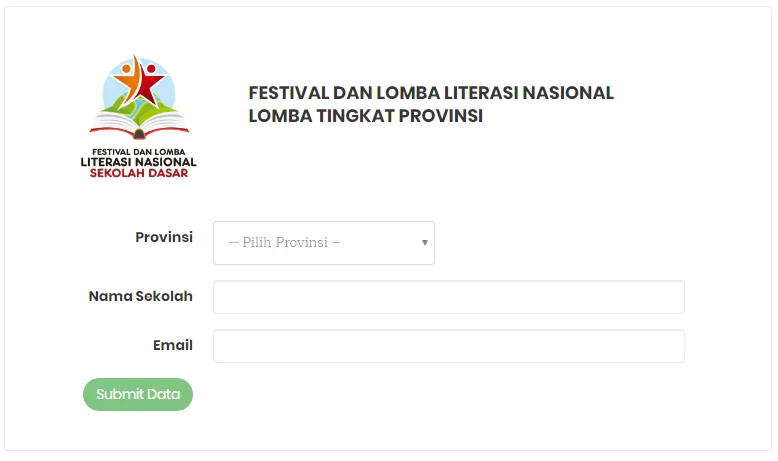The image size is (778, 461).
Task: Click the 'LITERASI NASIONAL' logo caption
Action: [139, 161]
